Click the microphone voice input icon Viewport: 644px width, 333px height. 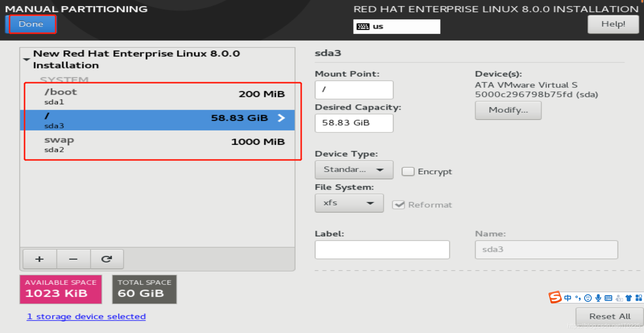pyautogui.click(x=598, y=298)
